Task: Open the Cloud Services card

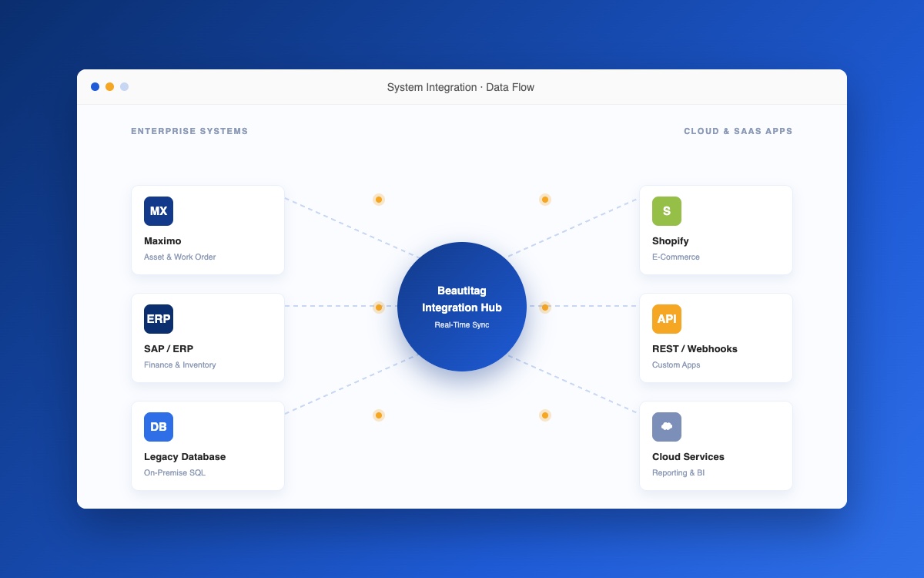Action: click(x=716, y=445)
